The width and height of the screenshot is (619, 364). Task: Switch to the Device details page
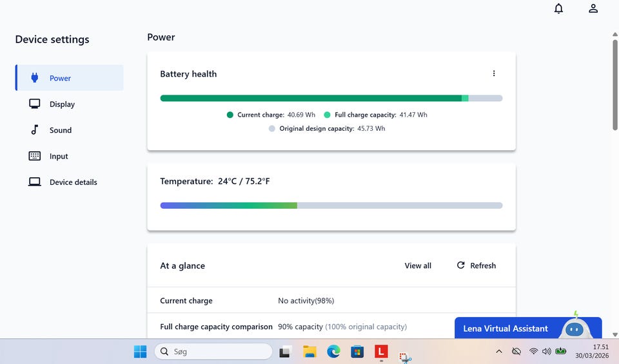[x=70, y=182]
